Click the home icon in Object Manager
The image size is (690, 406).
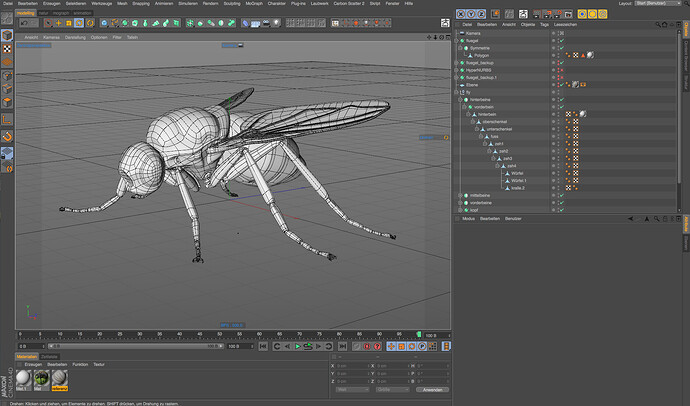pos(664,25)
